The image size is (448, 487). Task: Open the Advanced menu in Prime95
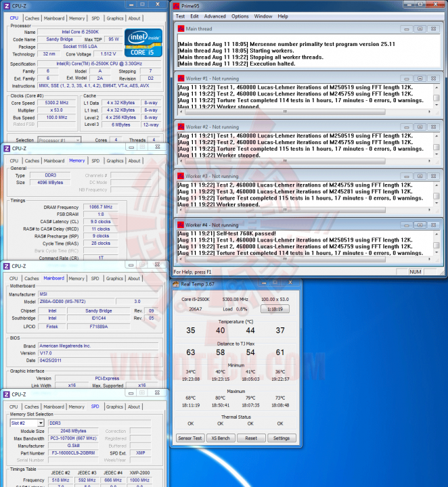(215, 16)
